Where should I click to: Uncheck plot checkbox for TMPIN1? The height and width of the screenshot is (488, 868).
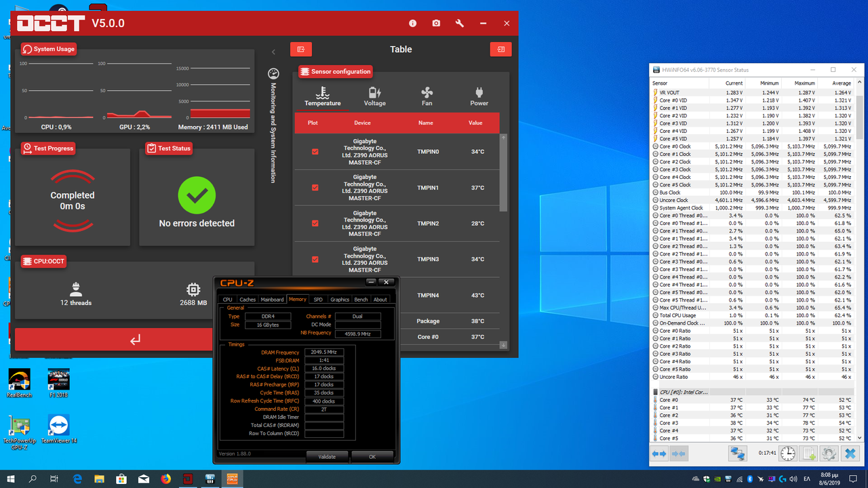coord(315,188)
